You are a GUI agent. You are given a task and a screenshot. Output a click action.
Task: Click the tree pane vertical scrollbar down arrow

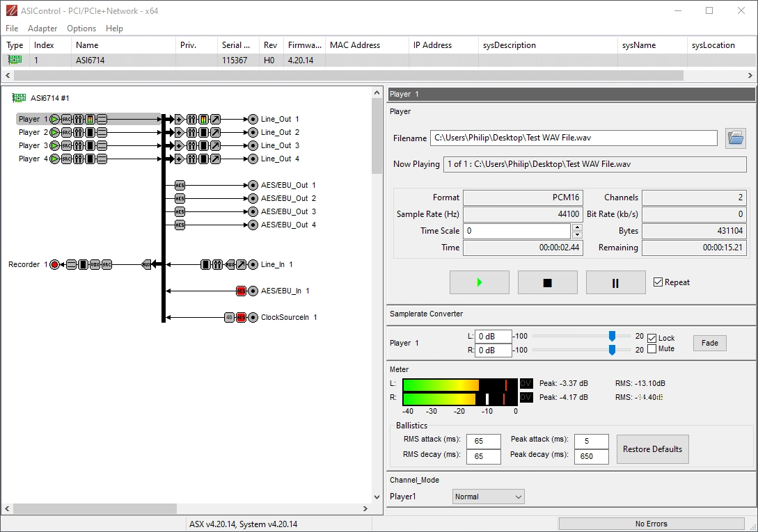pos(377,497)
